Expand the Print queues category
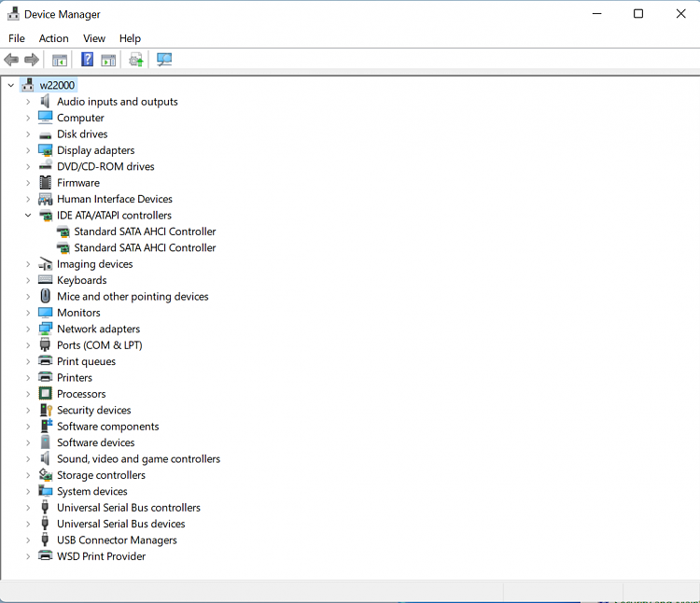Image resolution: width=700 pixels, height=603 pixels. tap(28, 361)
